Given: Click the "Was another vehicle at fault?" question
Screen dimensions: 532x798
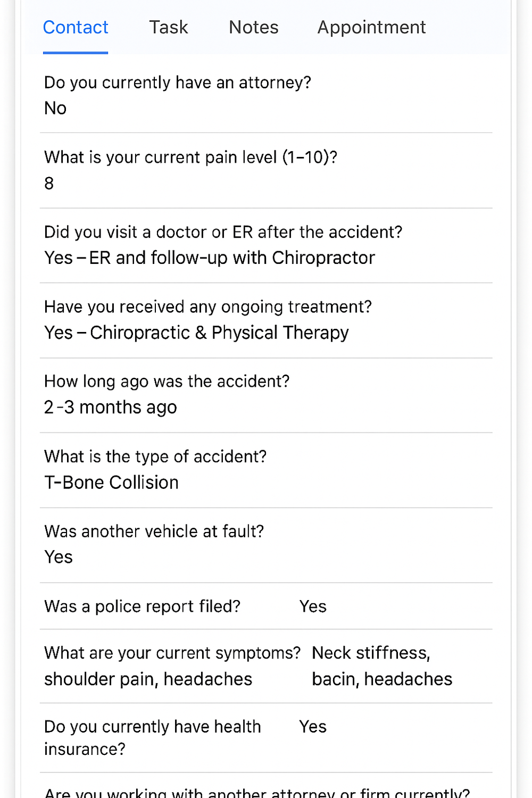Looking at the screenshot, I should point(154,531).
